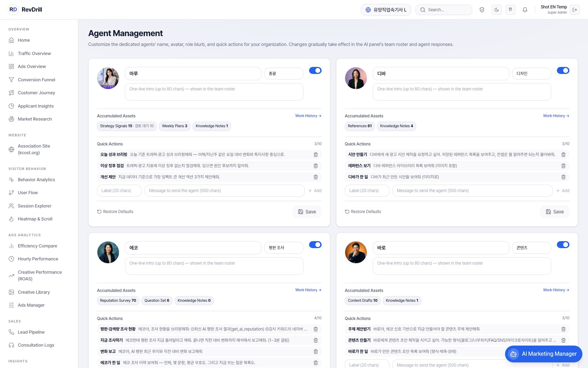Delete the 이상 징후 점검 quick action
The width and height of the screenshot is (588, 368).
click(x=316, y=166)
